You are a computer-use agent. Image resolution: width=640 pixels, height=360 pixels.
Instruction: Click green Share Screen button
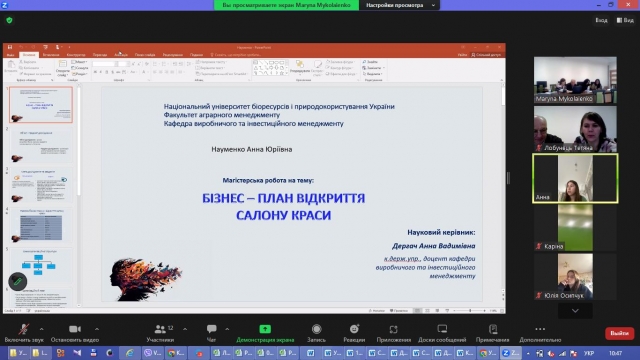click(x=265, y=333)
